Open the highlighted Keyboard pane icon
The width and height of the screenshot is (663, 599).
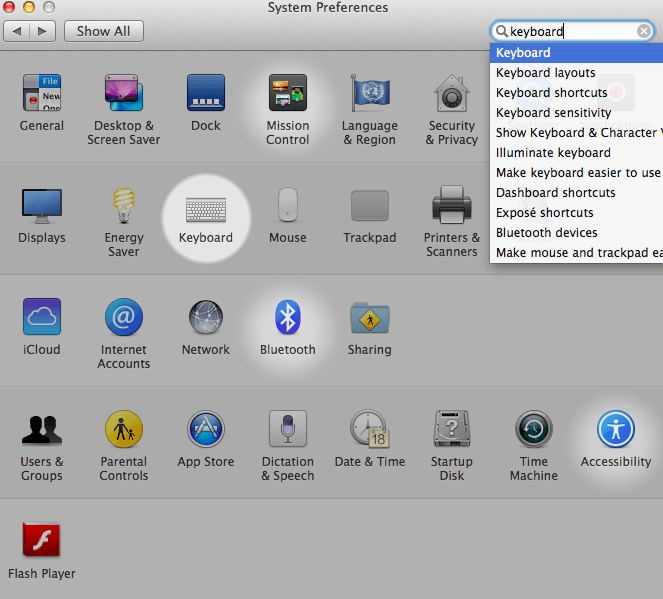206,210
